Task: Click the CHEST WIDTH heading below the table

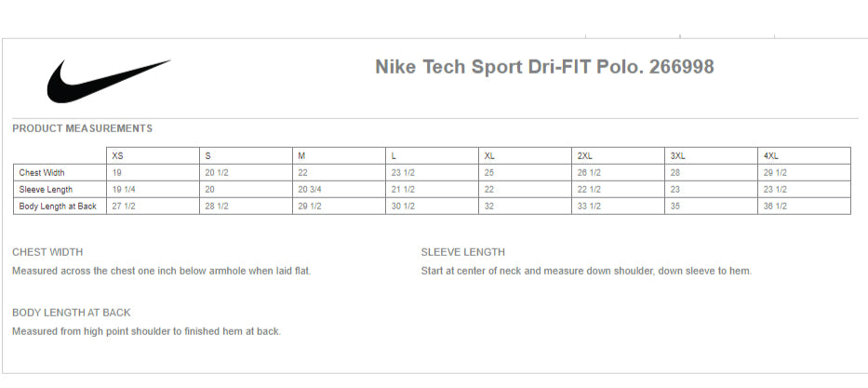Action: [47, 252]
